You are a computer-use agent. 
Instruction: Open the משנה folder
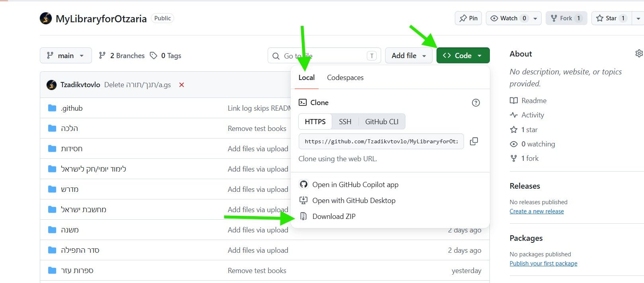click(x=70, y=230)
